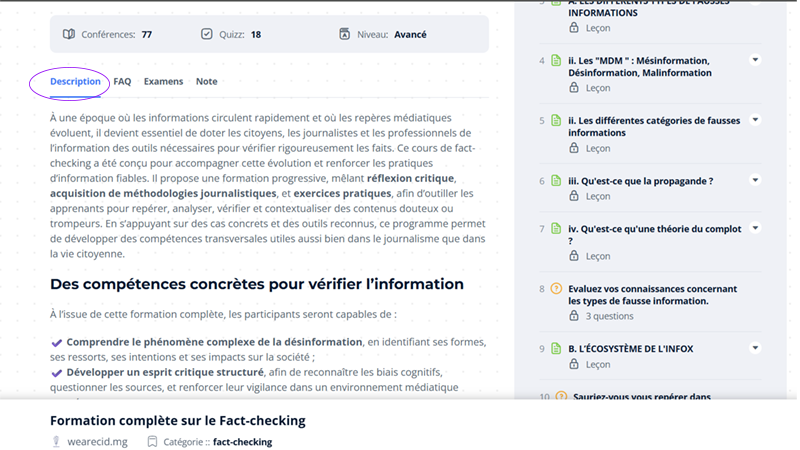
Task: Click the Conférences count '77'
Action: 147,34
